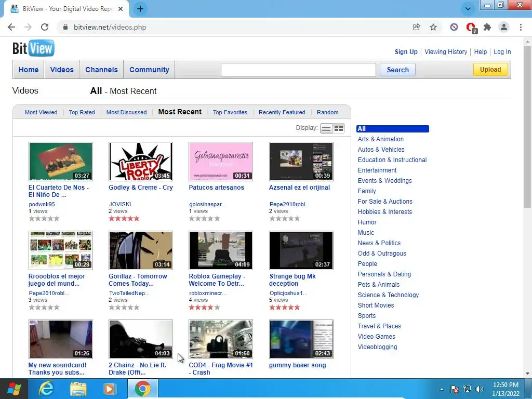This screenshot has height=399, width=532.
Task: Click the page vertical scrollbar
Action: point(528,126)
